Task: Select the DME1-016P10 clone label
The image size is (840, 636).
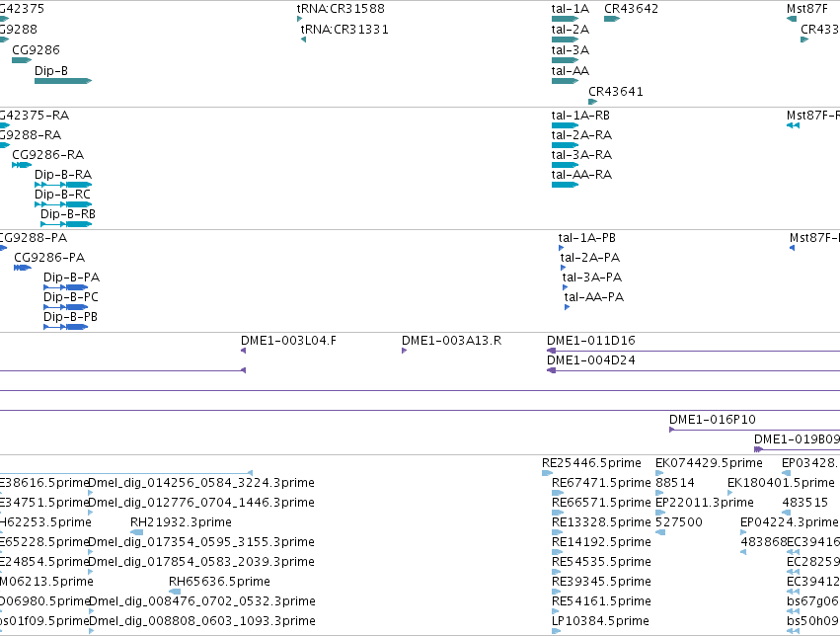Action: [712, 420]
